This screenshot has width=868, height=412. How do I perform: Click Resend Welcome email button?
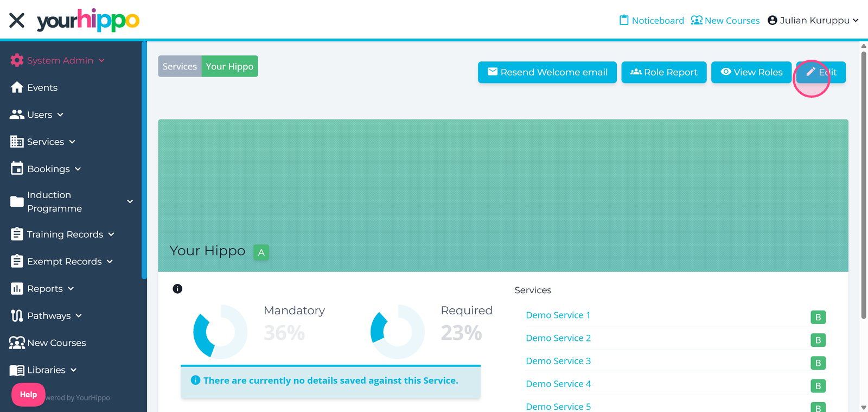pyautogui.click(x=547, y=72)
